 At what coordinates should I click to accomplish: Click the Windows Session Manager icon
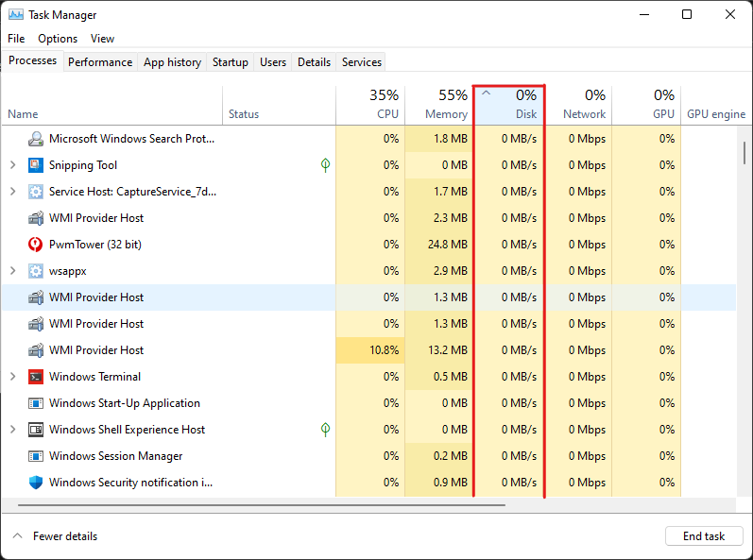[36, 456]
